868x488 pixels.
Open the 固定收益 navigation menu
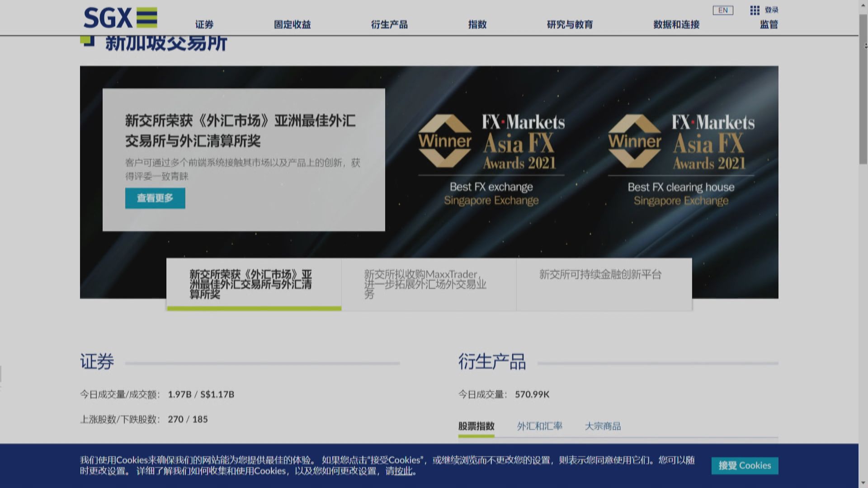[x=292, y=25]
